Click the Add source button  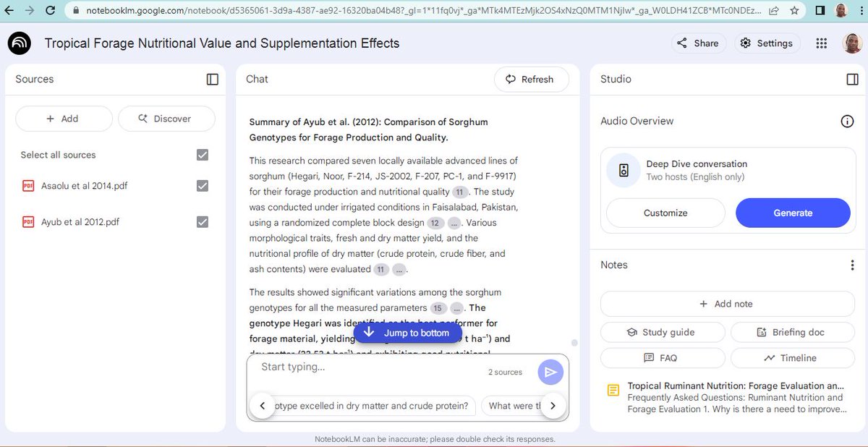[64, 119]
